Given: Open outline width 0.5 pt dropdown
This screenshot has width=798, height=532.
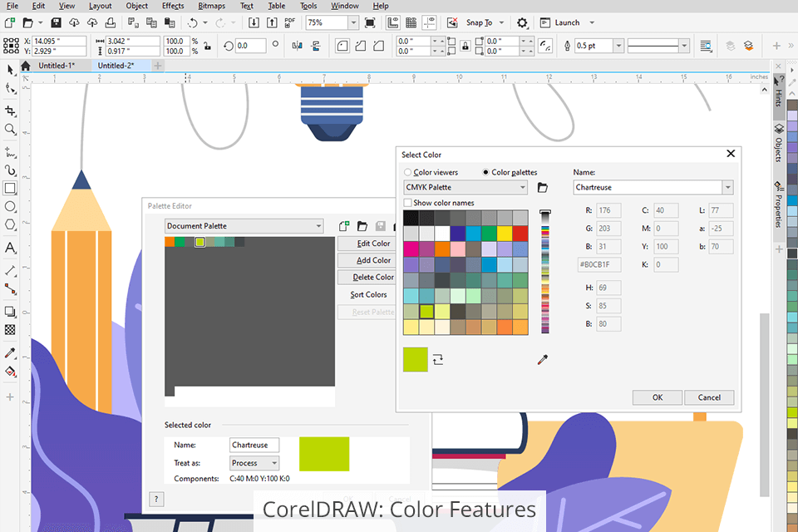Looking at the screenshot, I should 618,46.
